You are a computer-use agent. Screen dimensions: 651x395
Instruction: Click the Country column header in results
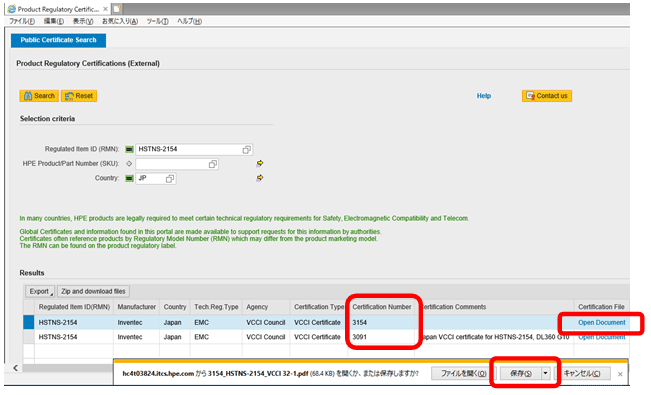click(175, 307)
